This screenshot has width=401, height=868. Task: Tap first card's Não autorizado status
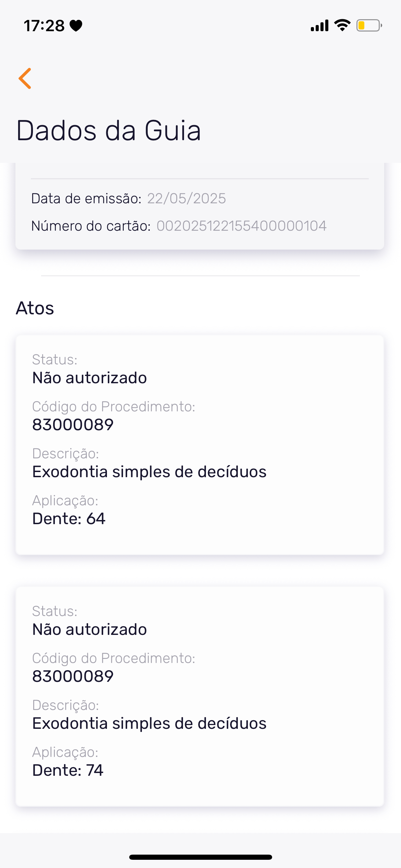89,378
